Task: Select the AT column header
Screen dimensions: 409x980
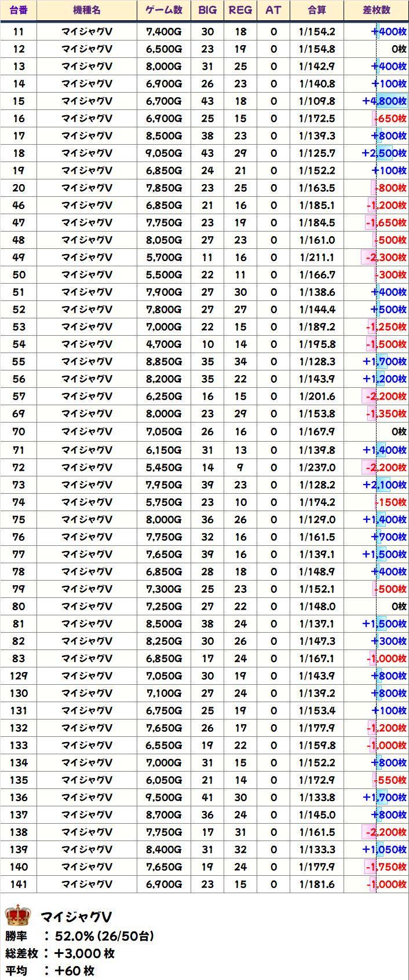Action: pos(273,10)
